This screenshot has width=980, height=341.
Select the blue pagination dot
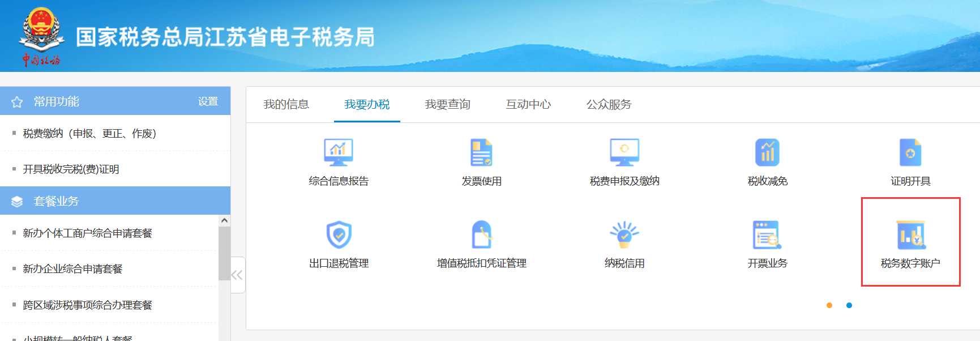pyautogui.click(x=849, y=305)
